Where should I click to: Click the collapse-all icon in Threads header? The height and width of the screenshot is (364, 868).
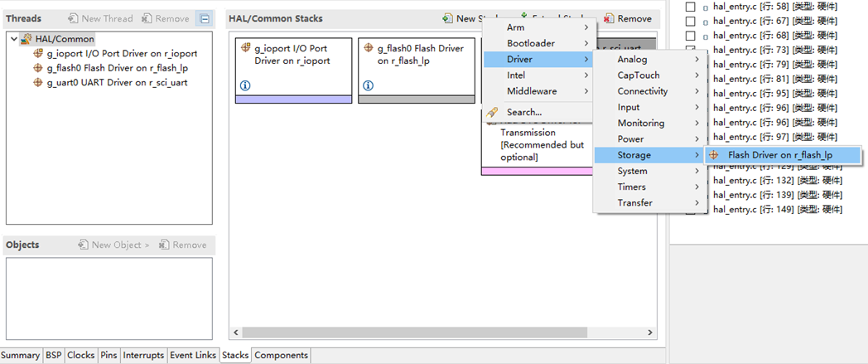(205, 19)
